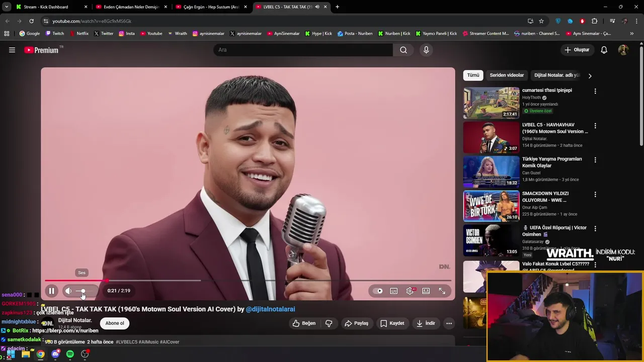
Task: Open YouTube notifications bell
Action: [x=604, y=50]
